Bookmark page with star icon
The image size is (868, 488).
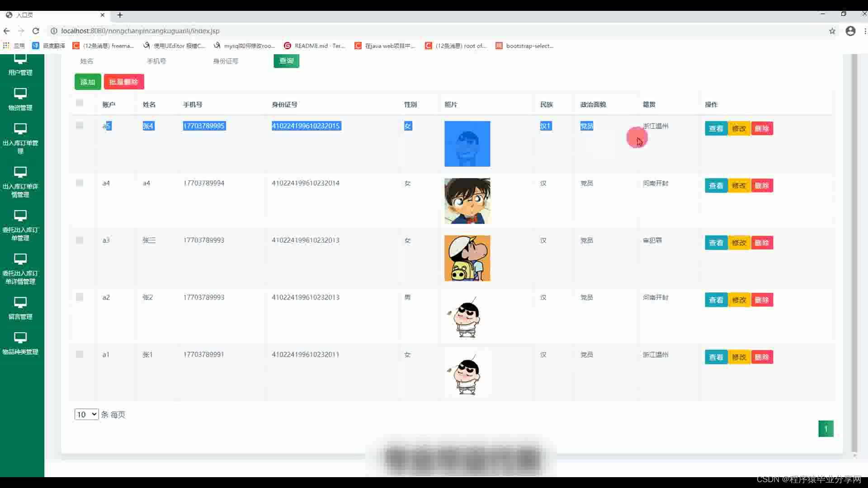tap(832, 31)
